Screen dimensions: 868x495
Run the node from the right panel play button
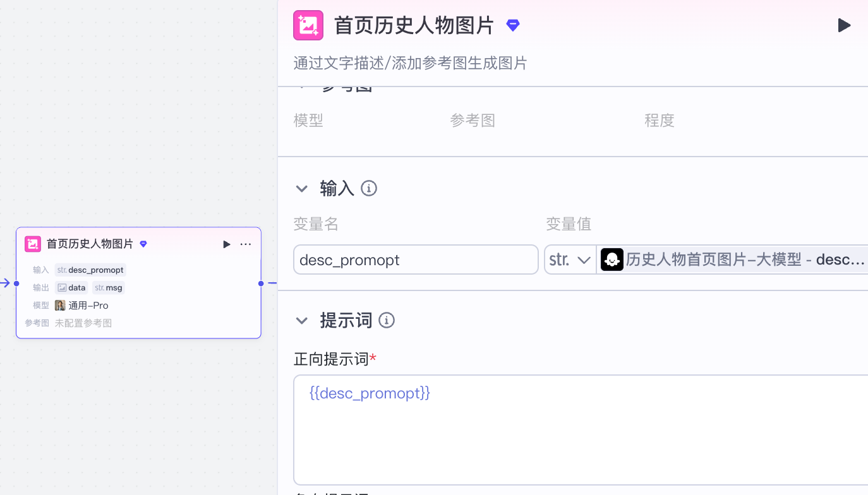pyautogui.click(x=844, y=25)
